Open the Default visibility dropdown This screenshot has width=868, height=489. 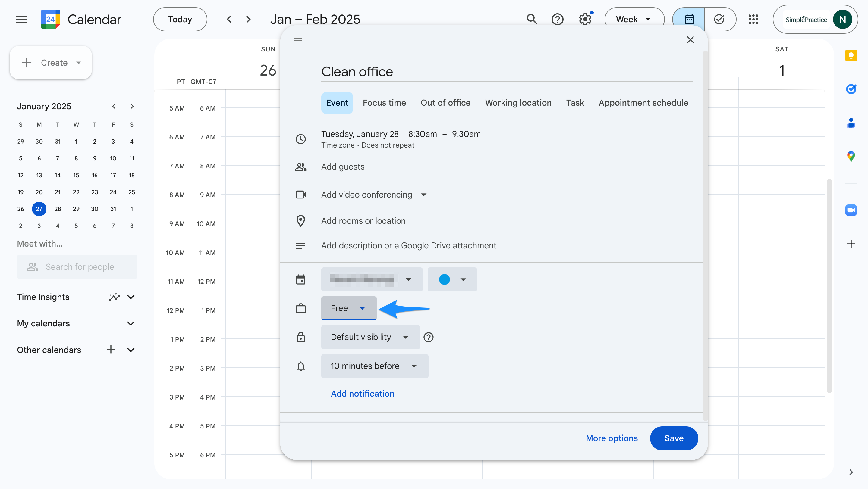370,337
